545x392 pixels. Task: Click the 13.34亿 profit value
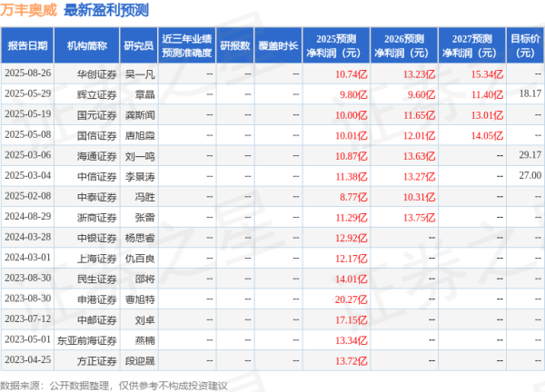point(351,340)
